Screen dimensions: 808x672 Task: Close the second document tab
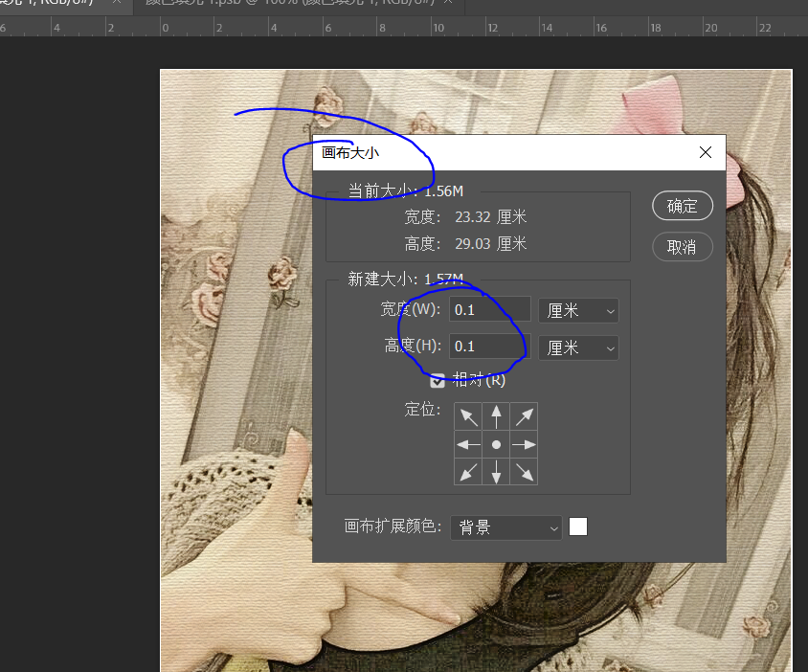pyautogui.click(x=448, y=2)
